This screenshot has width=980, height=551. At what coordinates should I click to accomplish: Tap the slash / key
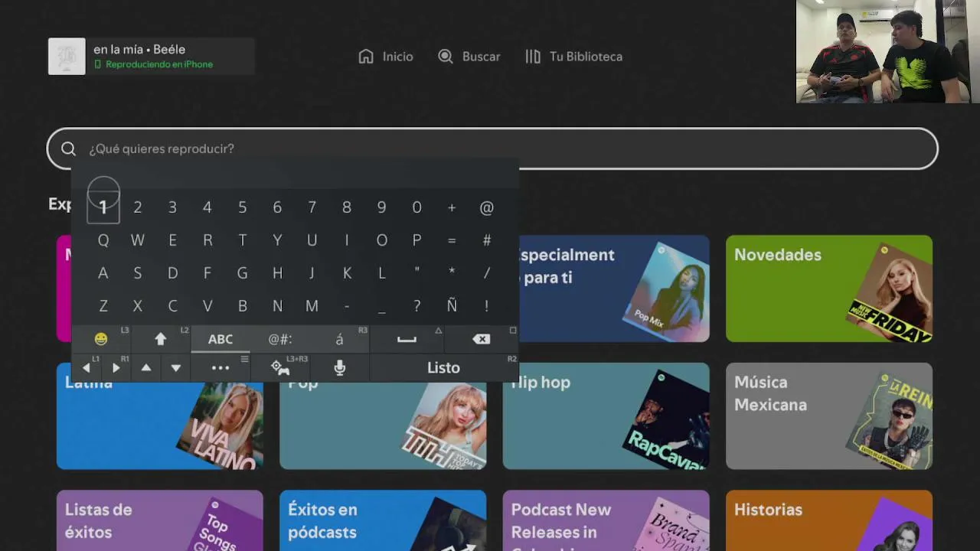(x=487, y=273)
